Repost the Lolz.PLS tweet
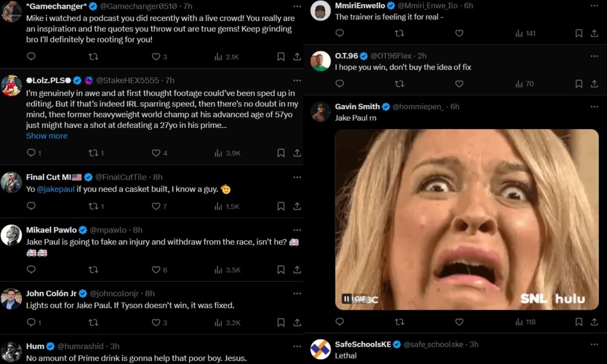 tap(93, 153)
